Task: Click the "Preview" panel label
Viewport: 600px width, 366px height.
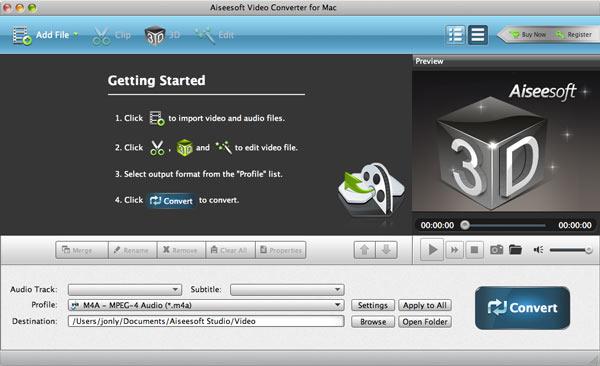Action: tap(429, 61)
